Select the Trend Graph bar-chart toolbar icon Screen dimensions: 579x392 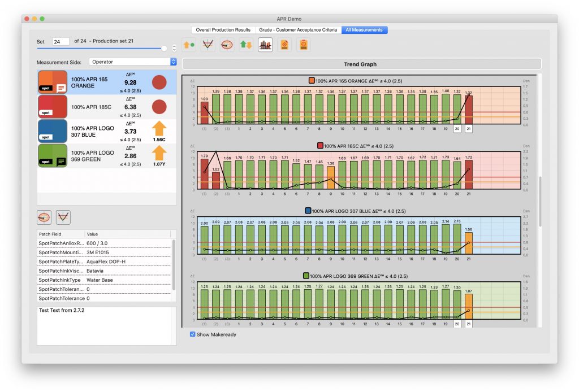click(265, 45)
